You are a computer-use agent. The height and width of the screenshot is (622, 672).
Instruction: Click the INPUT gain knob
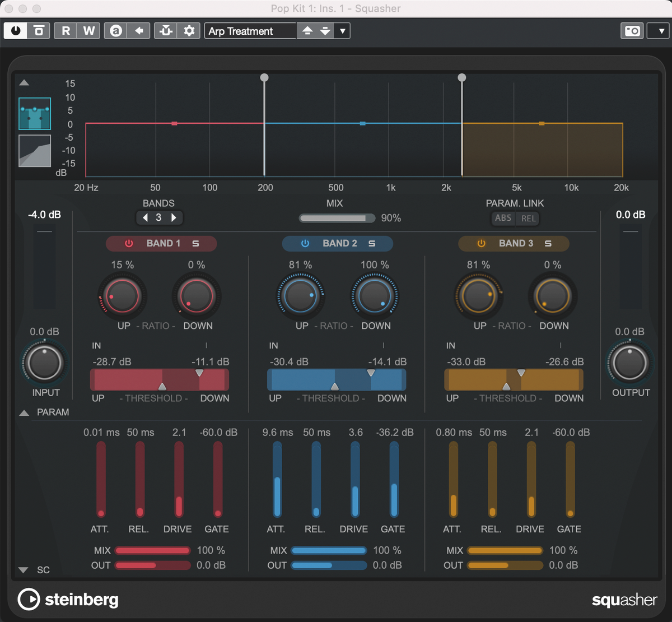(x=44, y=362)
